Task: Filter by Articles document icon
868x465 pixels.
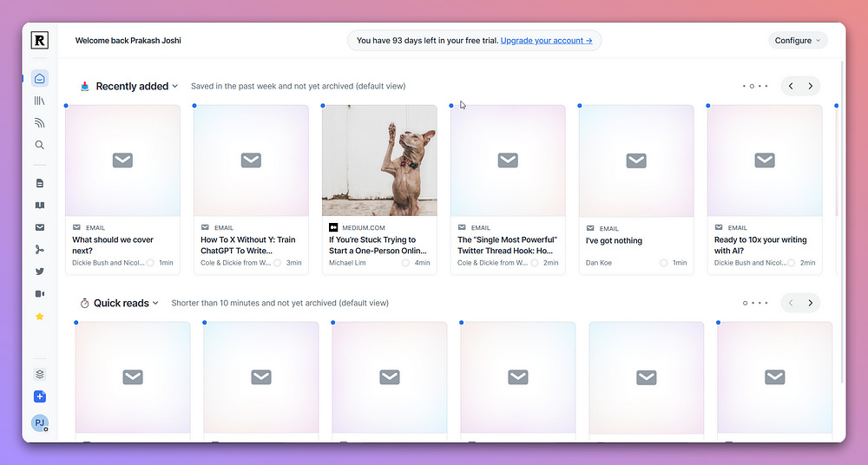Action: tap(40, 183)
